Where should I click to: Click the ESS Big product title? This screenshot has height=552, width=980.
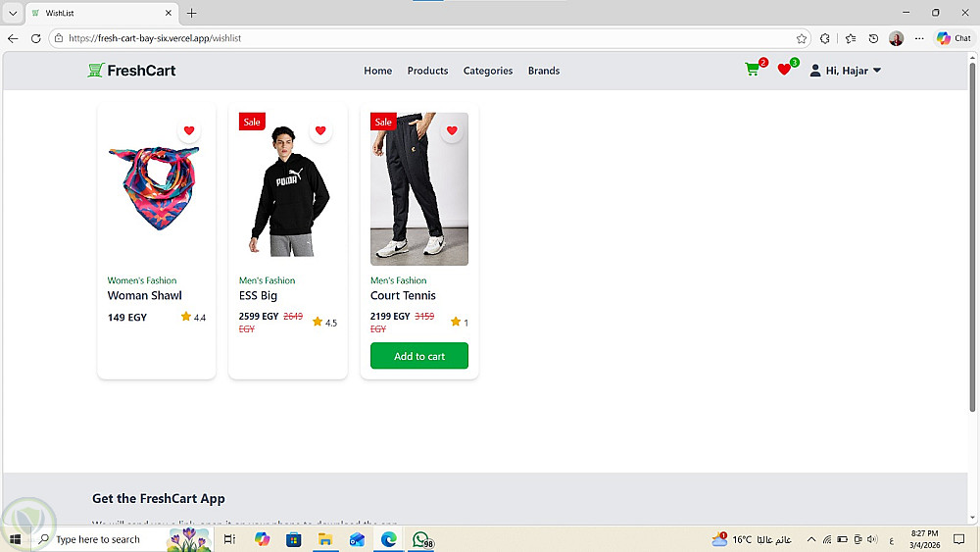(258, 296)
